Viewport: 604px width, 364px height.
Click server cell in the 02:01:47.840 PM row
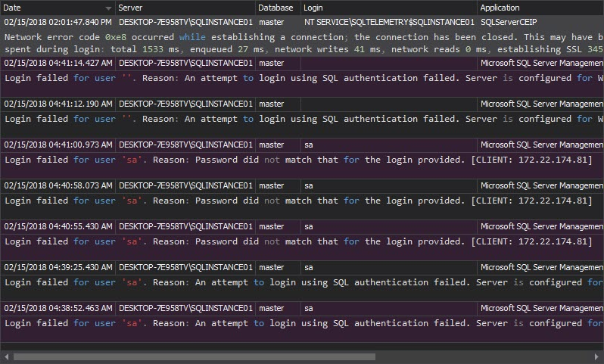185,23
